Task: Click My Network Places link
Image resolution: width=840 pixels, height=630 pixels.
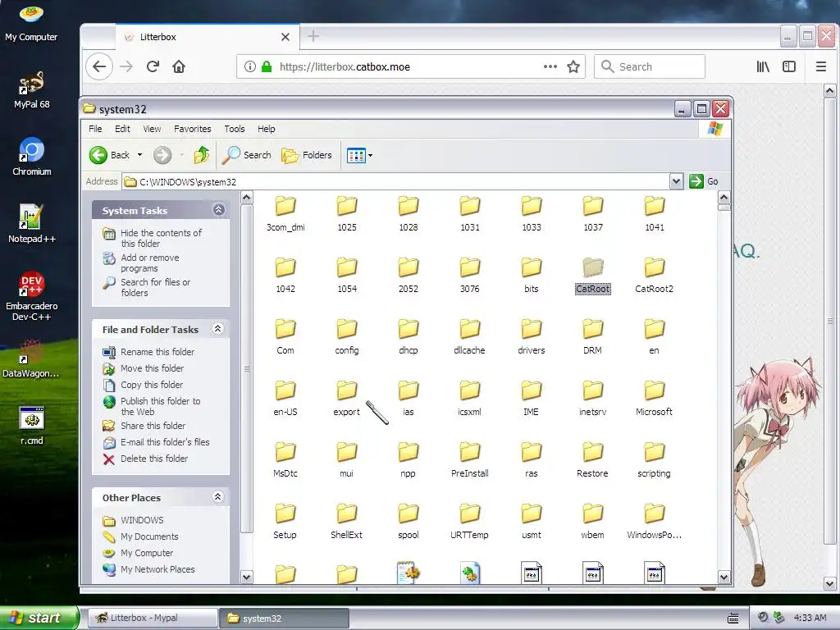Action: 157,569
